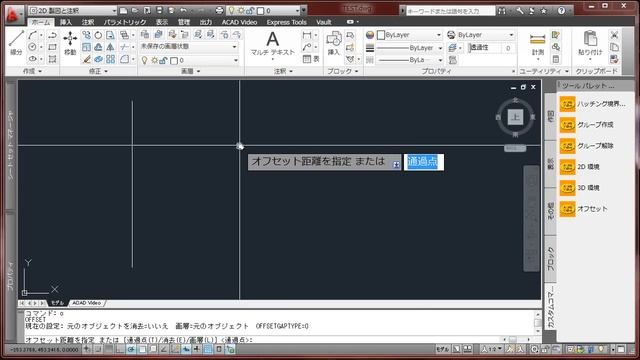
Task: Select the 線分 line tool
Action: point(16,43)
